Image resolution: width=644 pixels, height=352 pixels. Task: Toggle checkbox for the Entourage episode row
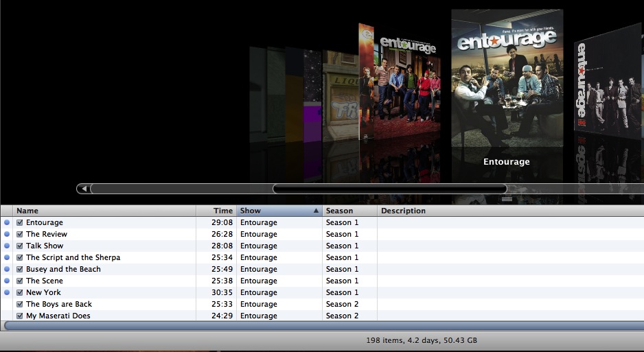tap(19, 222)
